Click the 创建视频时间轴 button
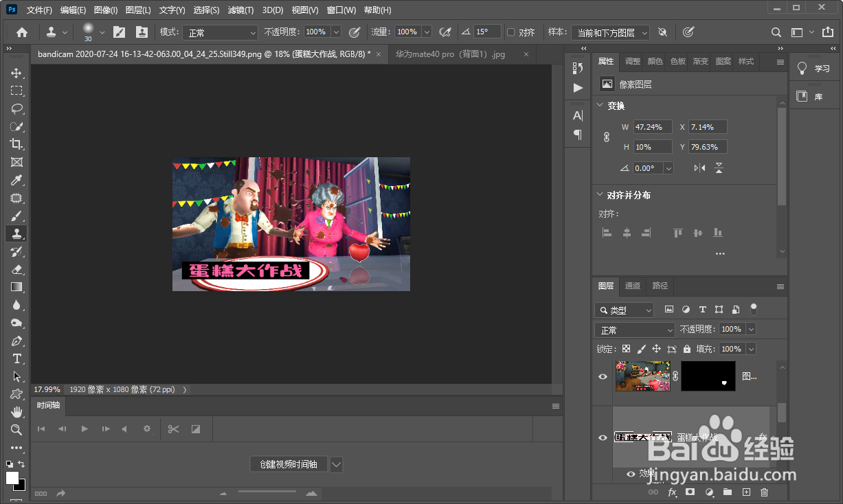 [289, 464]
